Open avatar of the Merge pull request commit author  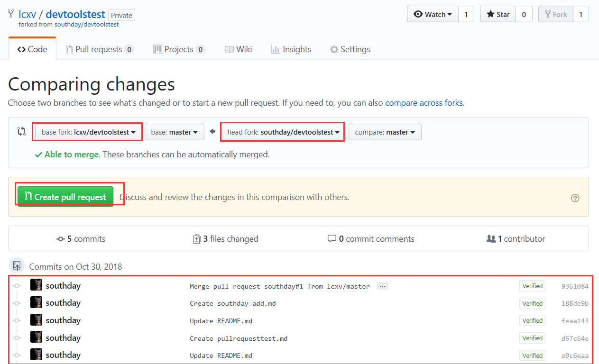pyautogui.click(x=36, y=285)
